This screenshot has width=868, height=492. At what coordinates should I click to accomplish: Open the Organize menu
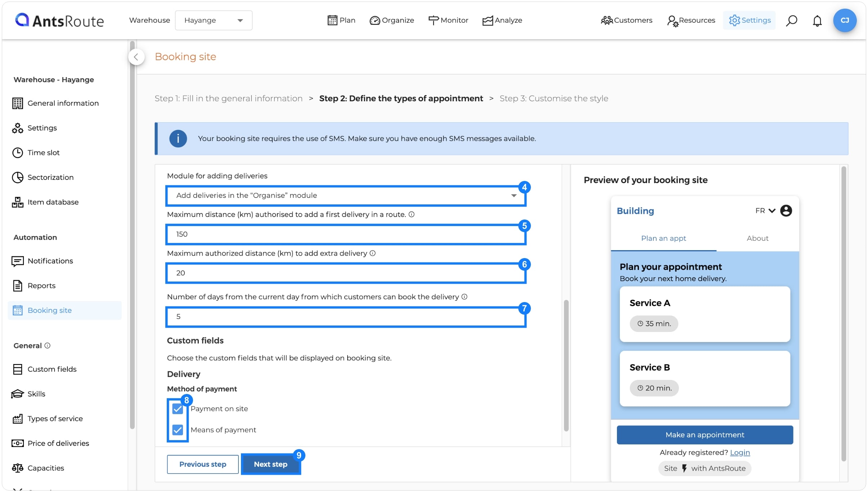(392, 21)
